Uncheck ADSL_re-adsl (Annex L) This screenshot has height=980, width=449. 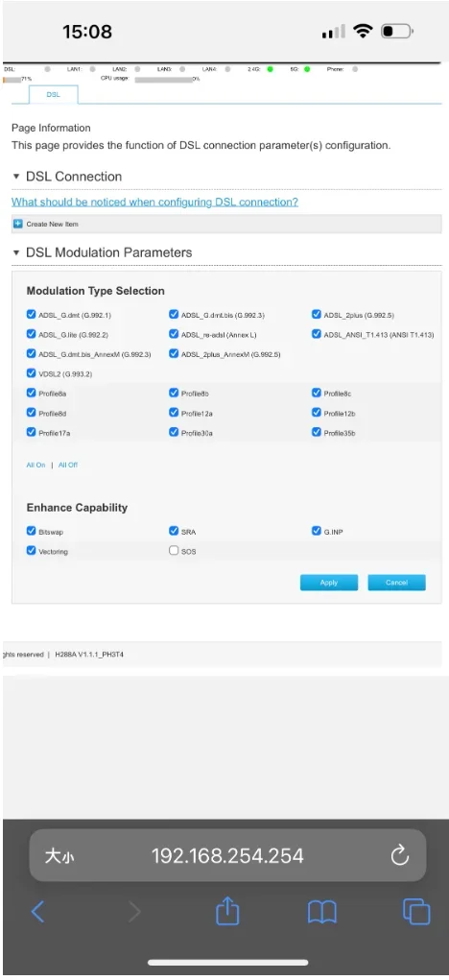(x=174, y=334)
